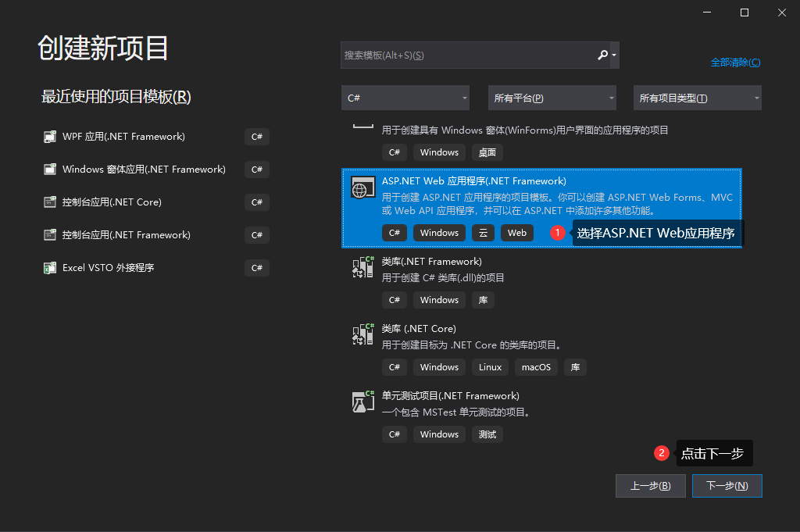Open the search options arrow beside magnifier
Viewport: 800px width, 532px height.
[614, 55]
